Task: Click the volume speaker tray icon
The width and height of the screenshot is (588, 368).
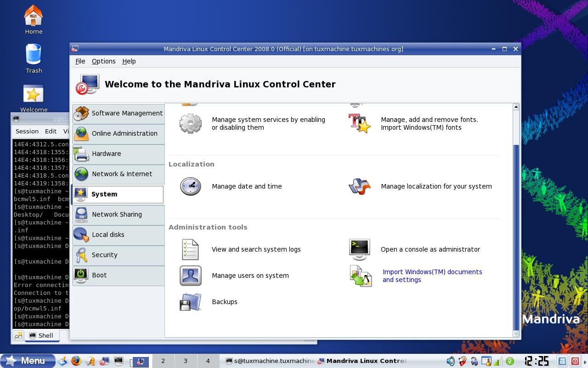Action: [x=451, y=361]
